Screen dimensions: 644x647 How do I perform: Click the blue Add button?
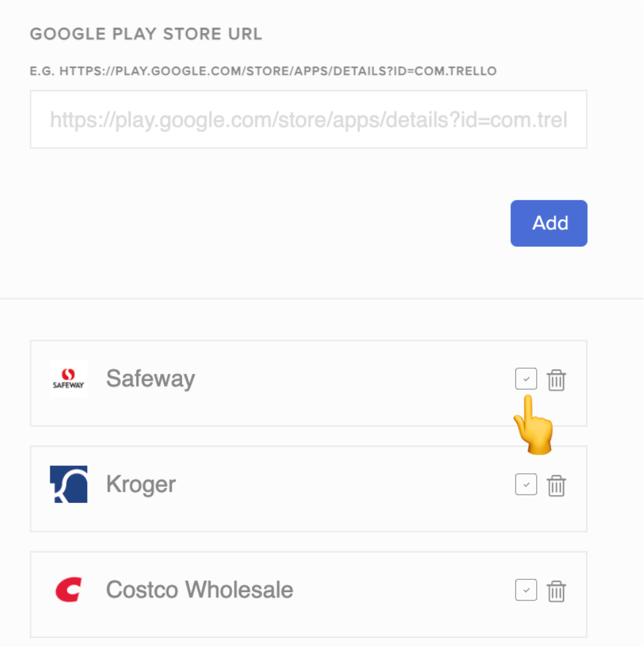point(548,223)
